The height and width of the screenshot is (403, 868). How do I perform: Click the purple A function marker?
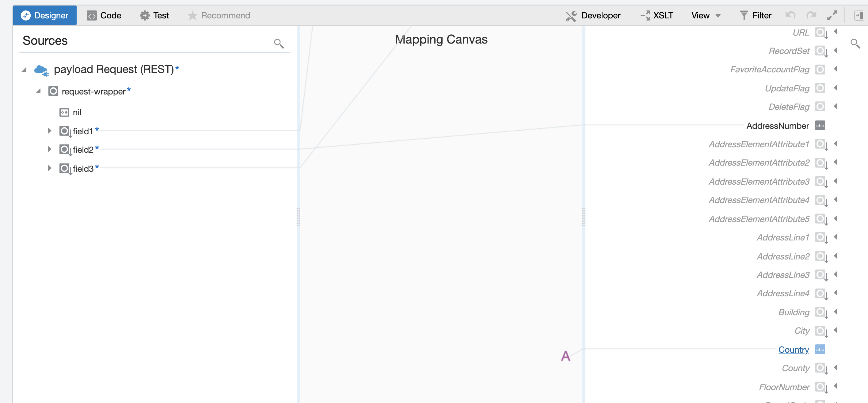(565, 356)
